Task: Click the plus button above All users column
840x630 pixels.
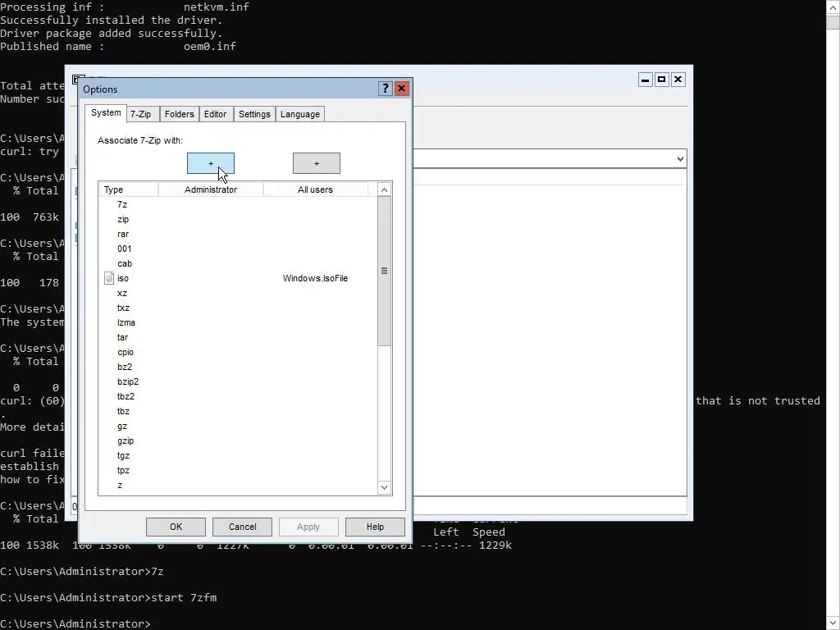Action: (317, 163)
